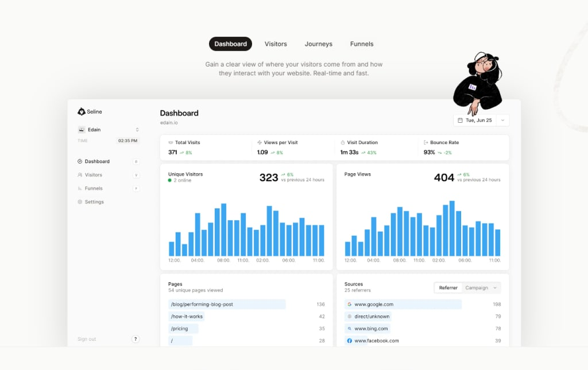Select the Referrer toggle in Sources
The width and height of the screenshot is (588, 370).
tap(448, 287)
